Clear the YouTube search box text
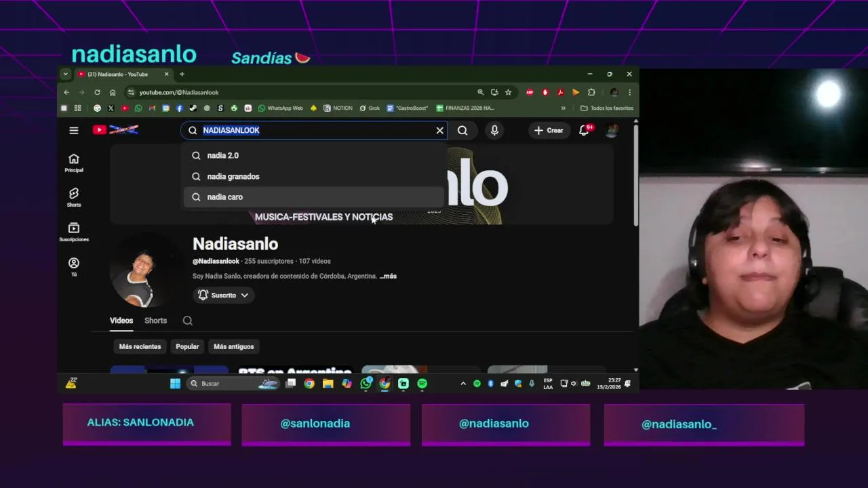This screenshot has width=868, height=488. tap(439, 130)
